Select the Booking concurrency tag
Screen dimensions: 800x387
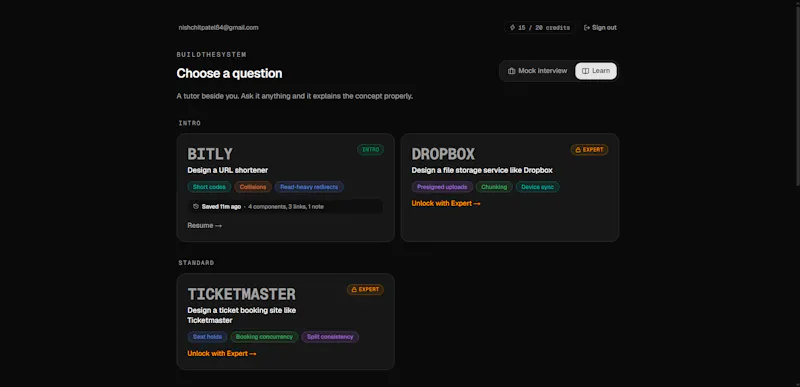tap(264, 337)
